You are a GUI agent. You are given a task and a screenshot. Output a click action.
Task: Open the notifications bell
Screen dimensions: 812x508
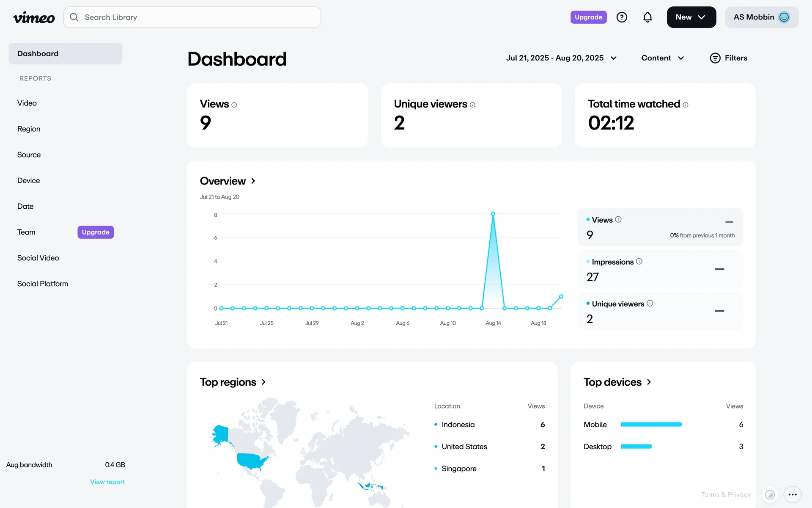point(647,17)
